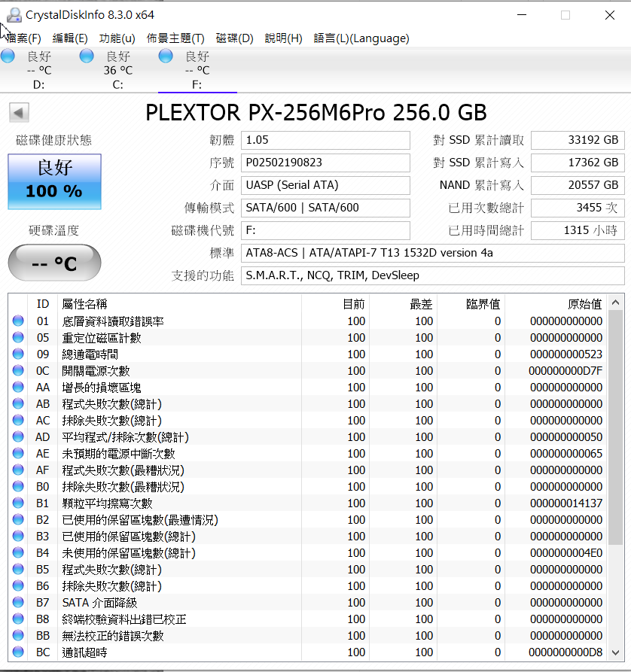Click status orb for attribute B1 row
Image resolution: width=631 pixels, height=672 pixels.
(18, 503)
